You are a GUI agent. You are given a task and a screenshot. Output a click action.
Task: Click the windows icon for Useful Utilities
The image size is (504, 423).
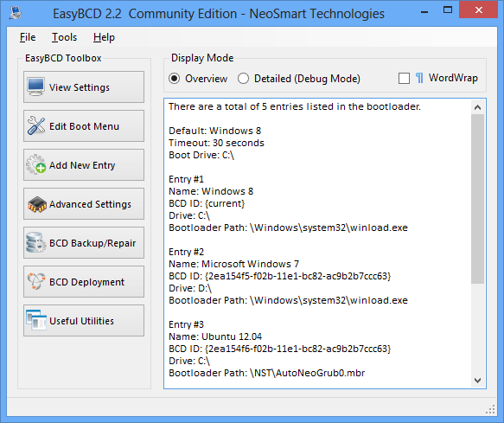pos(36,320)
